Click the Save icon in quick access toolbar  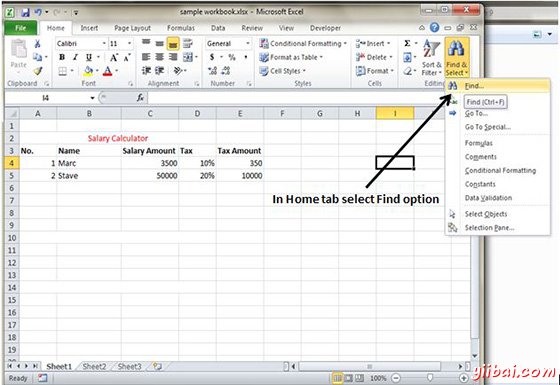click(25, 12)
